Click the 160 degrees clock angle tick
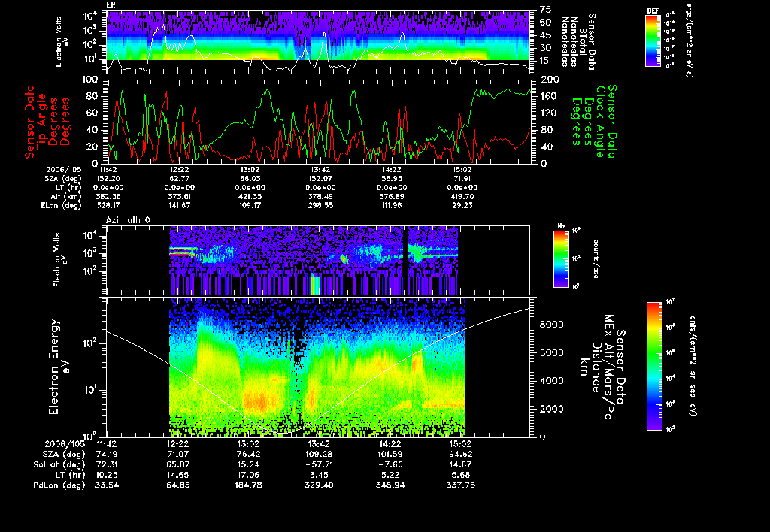The width and height of the screenshot is (770, 532). point(550,96)
